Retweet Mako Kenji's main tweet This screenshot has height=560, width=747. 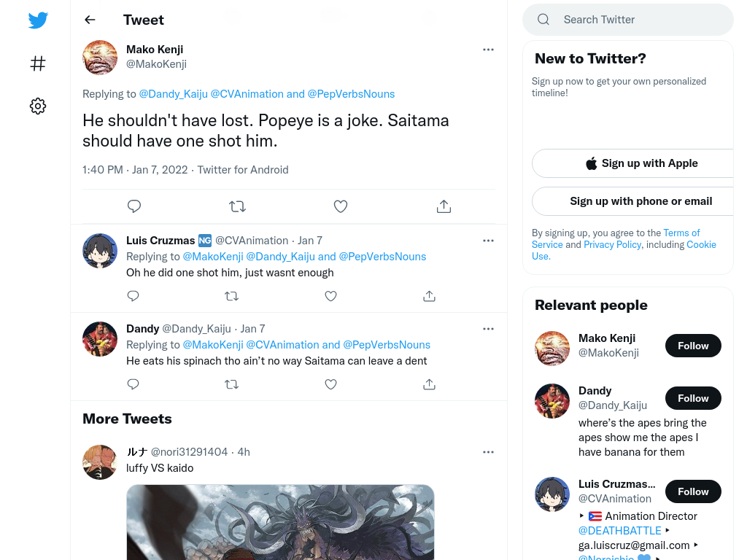pyautogui.click(x=237, y=206)
